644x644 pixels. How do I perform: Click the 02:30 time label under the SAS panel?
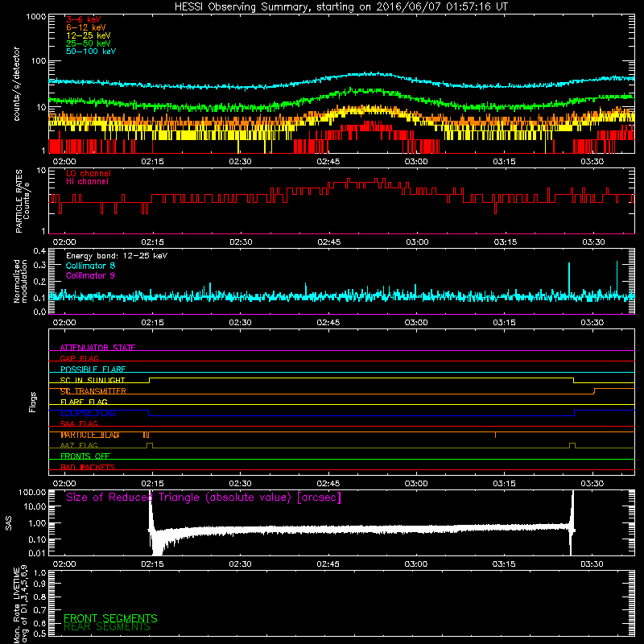(240, 564)
